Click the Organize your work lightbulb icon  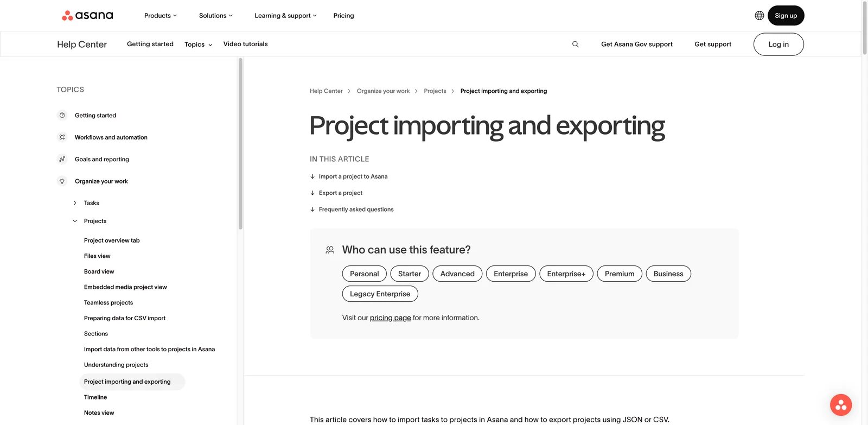click(62, 181)
